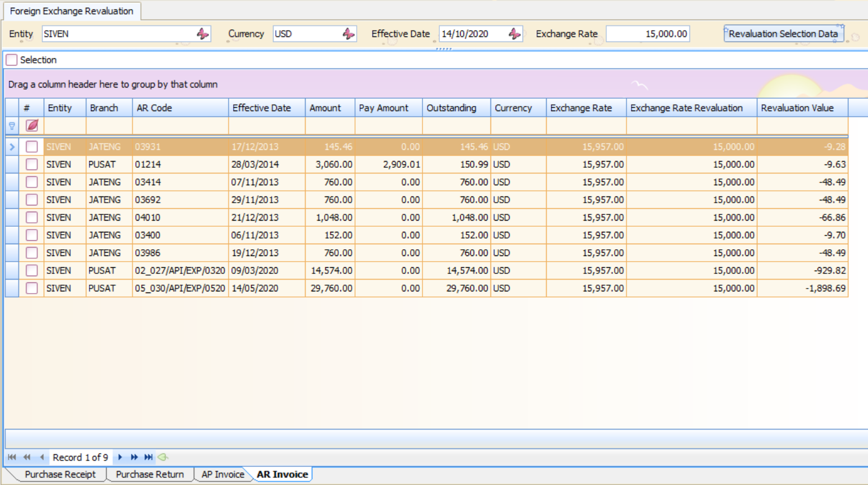Switch to the Purchase Receipt tab
The image size is (868, 485).
[x=60, y=474]
